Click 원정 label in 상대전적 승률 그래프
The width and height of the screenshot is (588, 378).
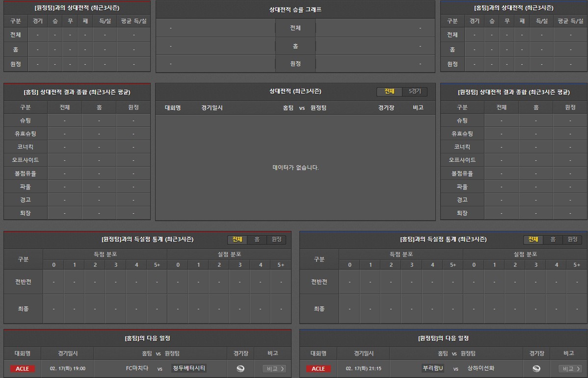pos(295,64)
